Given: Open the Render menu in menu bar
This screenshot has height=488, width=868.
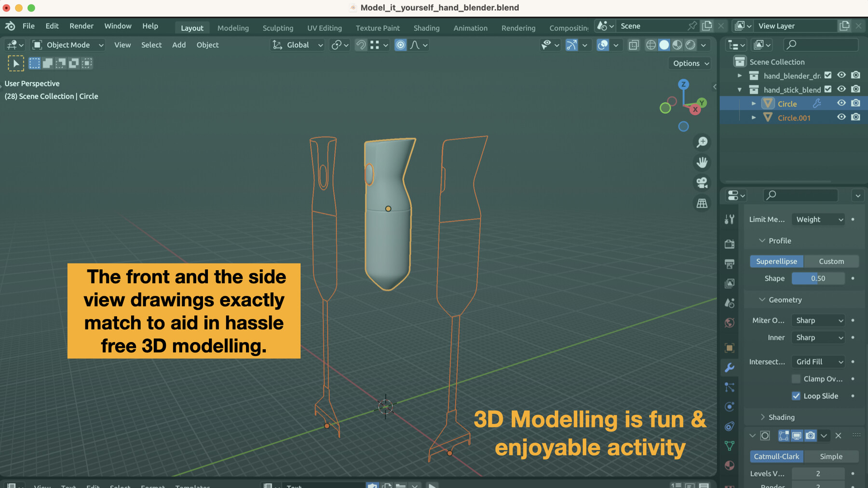Looking at the screenshot, I should pyautogui.click(x=81, y=26).
